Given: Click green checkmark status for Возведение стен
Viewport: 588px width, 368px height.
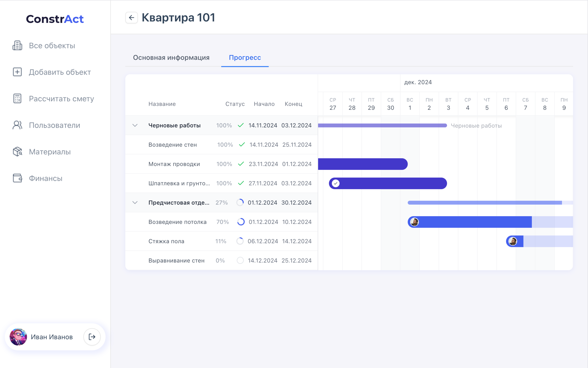Looking at the screenshot, I should click(x=242, y=145).
